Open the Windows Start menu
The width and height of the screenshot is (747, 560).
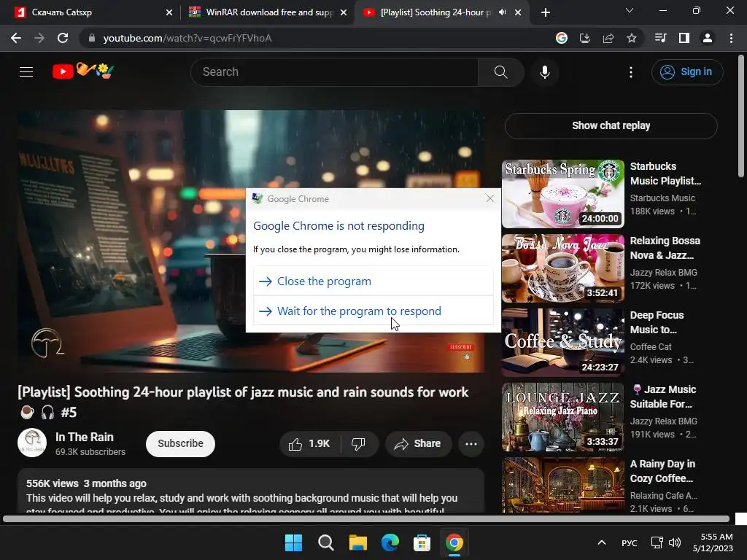[x=293, y=542]
